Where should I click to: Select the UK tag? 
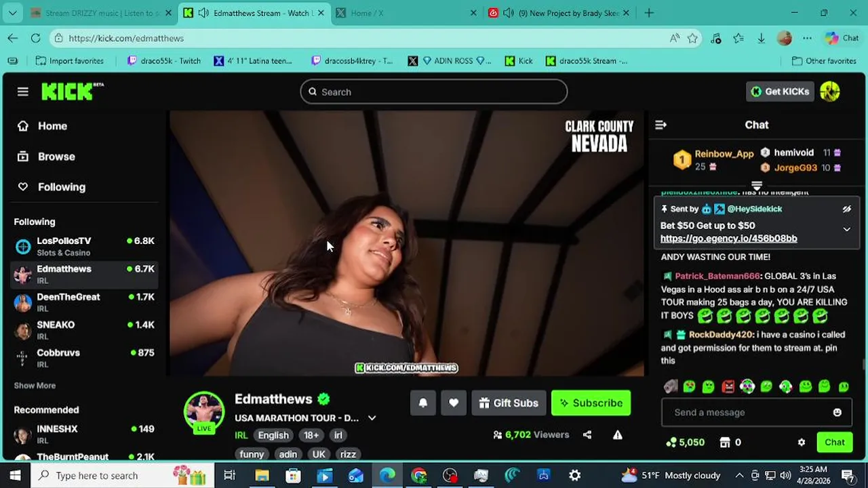(x=319, y=454)
